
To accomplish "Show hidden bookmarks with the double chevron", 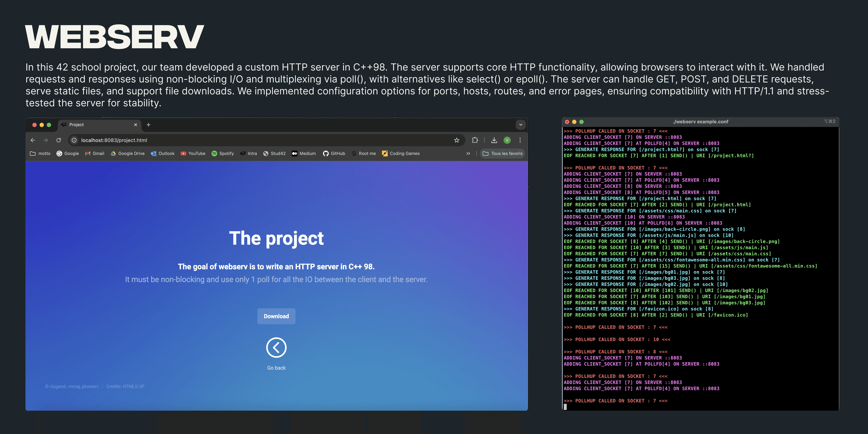I will (468, 153).
